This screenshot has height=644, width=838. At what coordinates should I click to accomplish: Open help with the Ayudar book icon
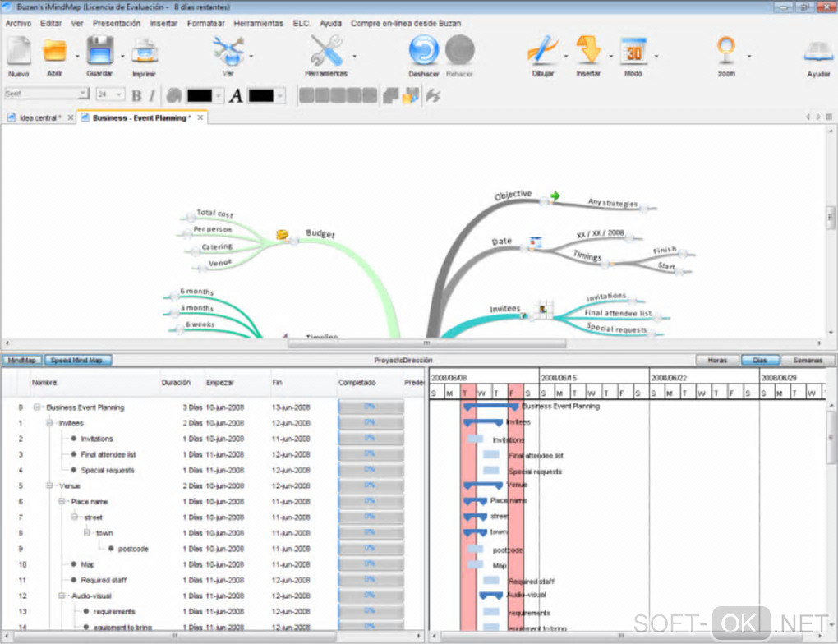[818, 51]
